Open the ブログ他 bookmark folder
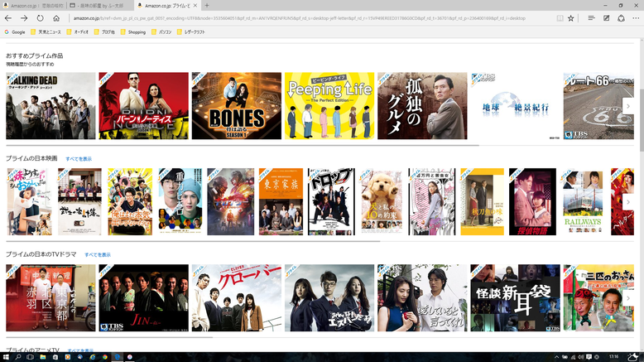The image size is (644, 362). pyautogui.click(x=104, y=31)
